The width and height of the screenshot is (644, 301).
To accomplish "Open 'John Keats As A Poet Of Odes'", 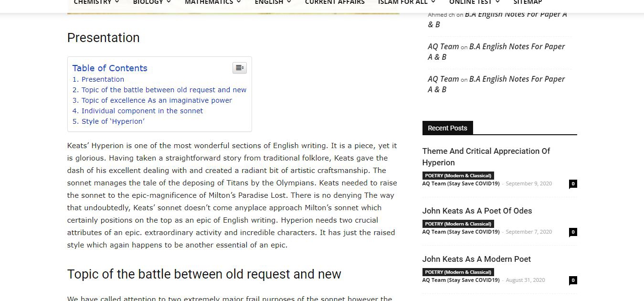I will 477,211.
